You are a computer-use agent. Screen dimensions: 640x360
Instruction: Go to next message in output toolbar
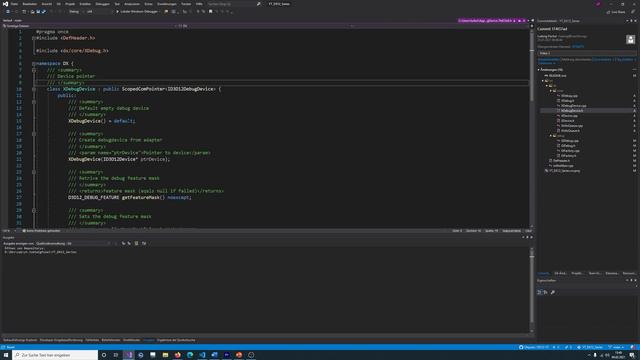pyautogui.click(x=129, y=243)
